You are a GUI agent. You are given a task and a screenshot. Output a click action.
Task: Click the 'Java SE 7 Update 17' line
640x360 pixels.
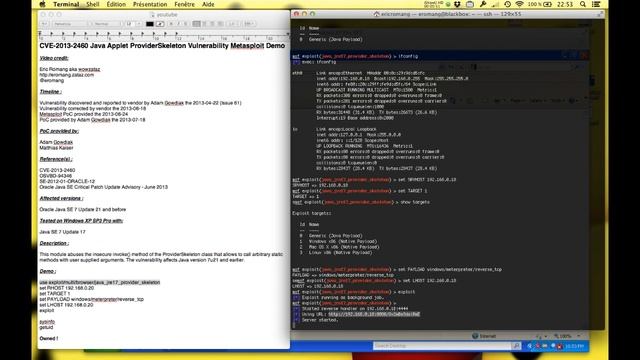[62, 232]
